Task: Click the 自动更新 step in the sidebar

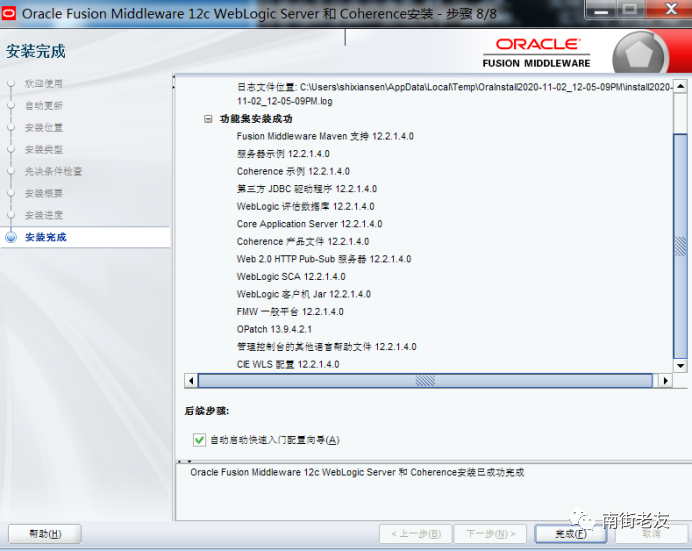Action: (44, 106)
